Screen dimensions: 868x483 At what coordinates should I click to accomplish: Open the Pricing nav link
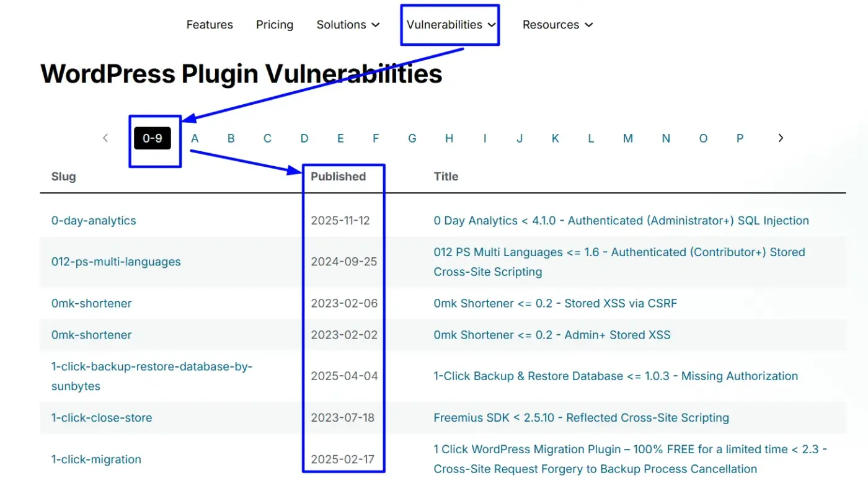(x=275, y=25)
